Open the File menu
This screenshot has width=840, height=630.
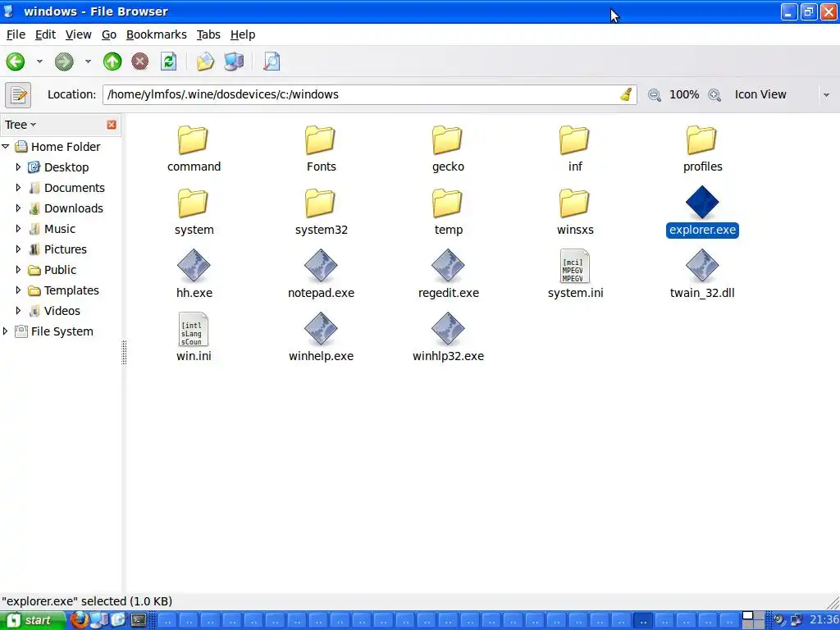16,34
